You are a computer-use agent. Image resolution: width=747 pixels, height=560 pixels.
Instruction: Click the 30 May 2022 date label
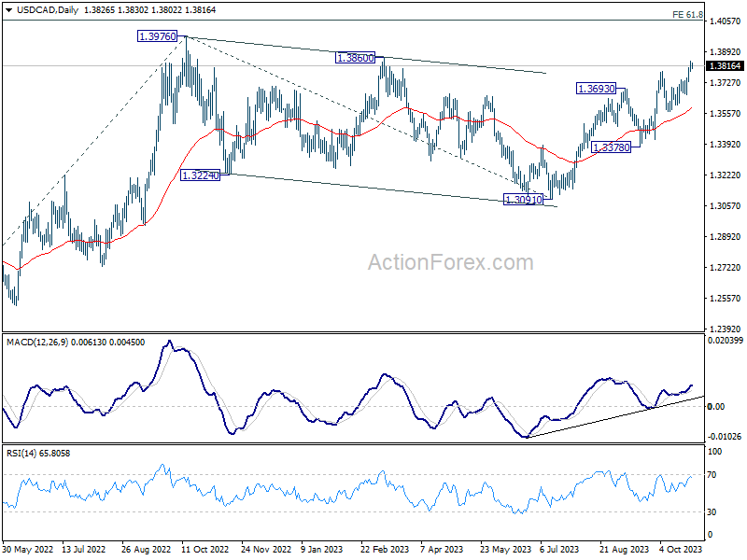tap(28, 550)
